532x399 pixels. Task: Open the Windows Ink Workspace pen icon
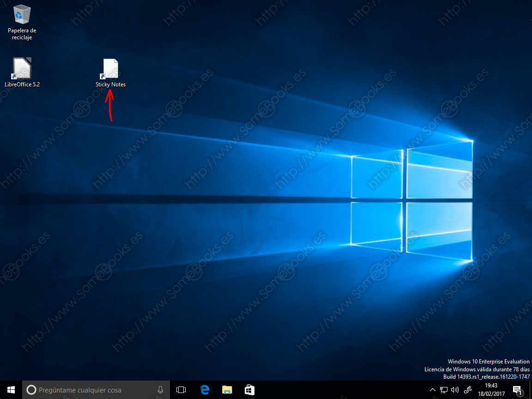467,390
